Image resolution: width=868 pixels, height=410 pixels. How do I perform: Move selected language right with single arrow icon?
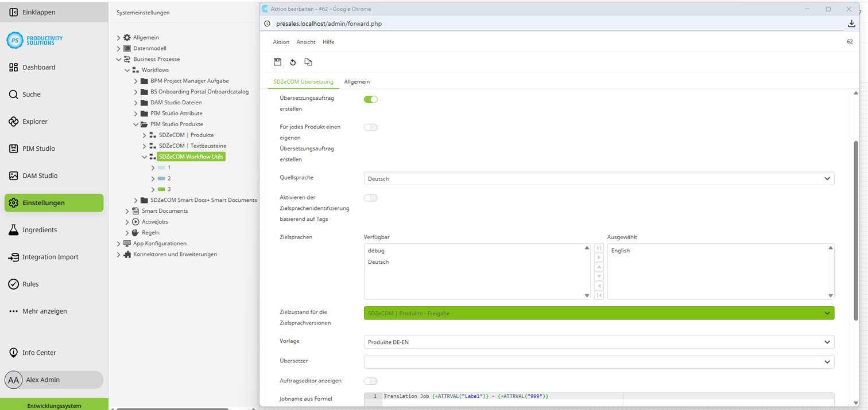coord(599,257)
